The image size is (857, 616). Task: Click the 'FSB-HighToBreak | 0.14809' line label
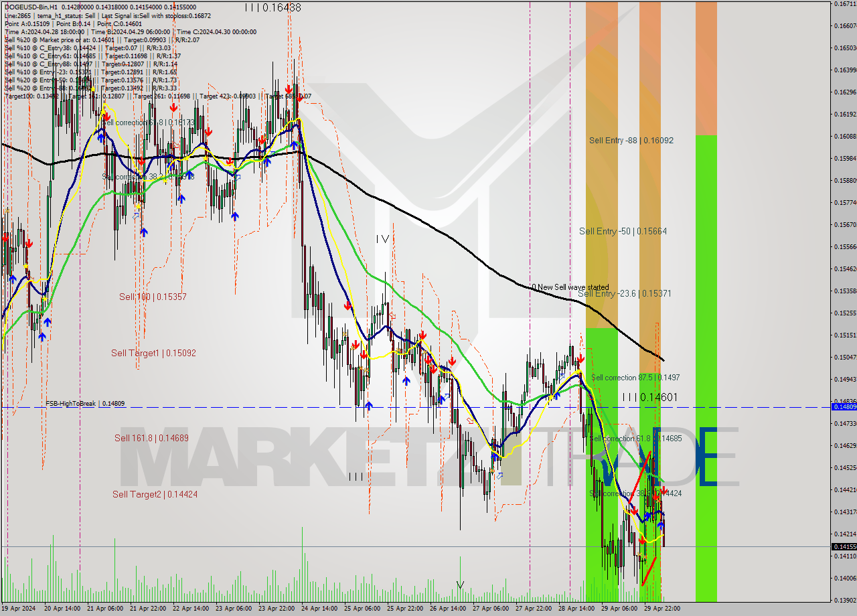[85, 404]
